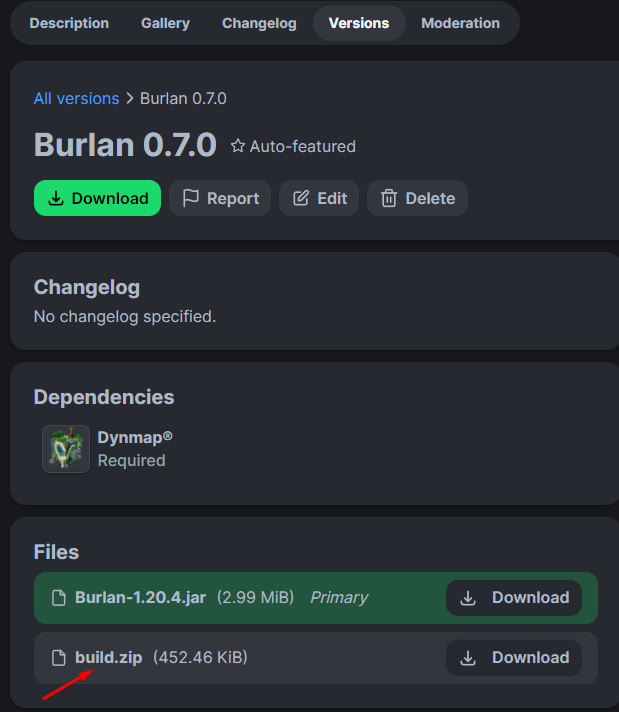
Task: Click the flag icon on Report
Action: (190, 198)
